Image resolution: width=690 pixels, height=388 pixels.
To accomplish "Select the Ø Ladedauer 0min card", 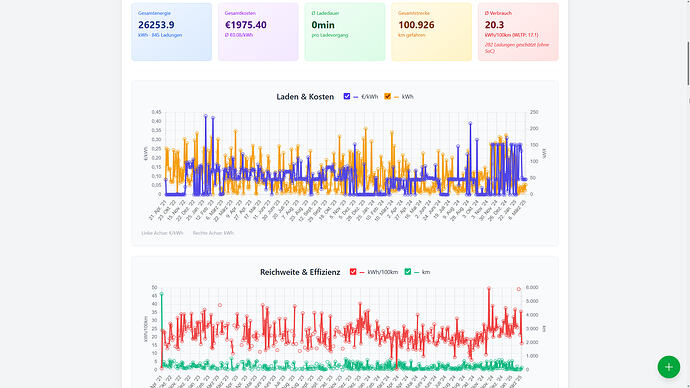I will coord(345,32).
